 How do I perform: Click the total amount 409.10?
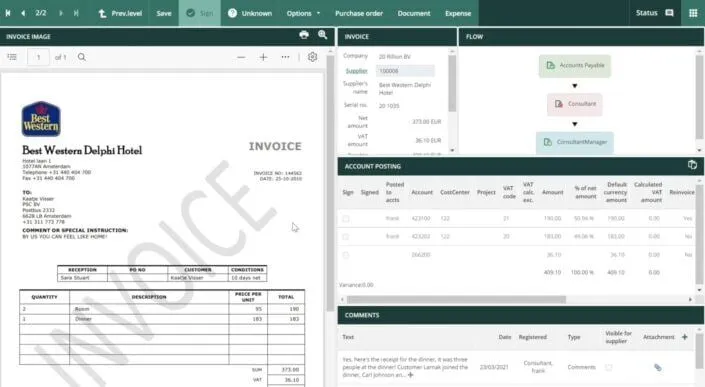tap(553, 272)
